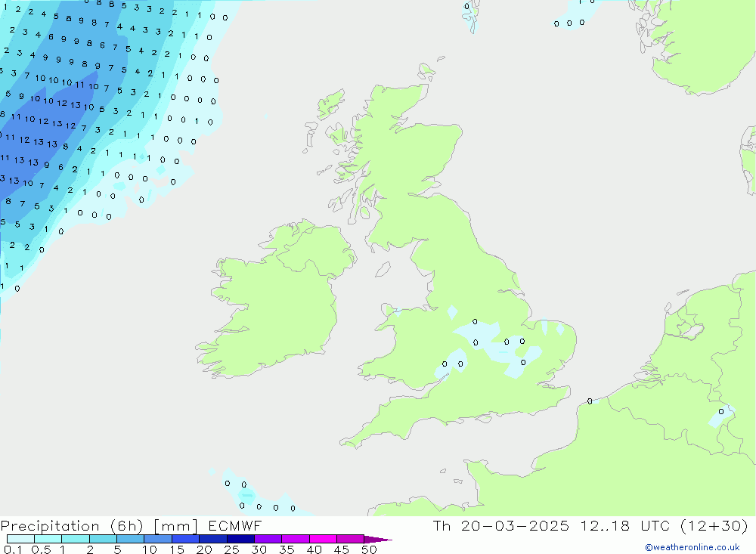Click the '50' legend scale label
Viewport: 756px width, 554px height.
tap(369, 549)
